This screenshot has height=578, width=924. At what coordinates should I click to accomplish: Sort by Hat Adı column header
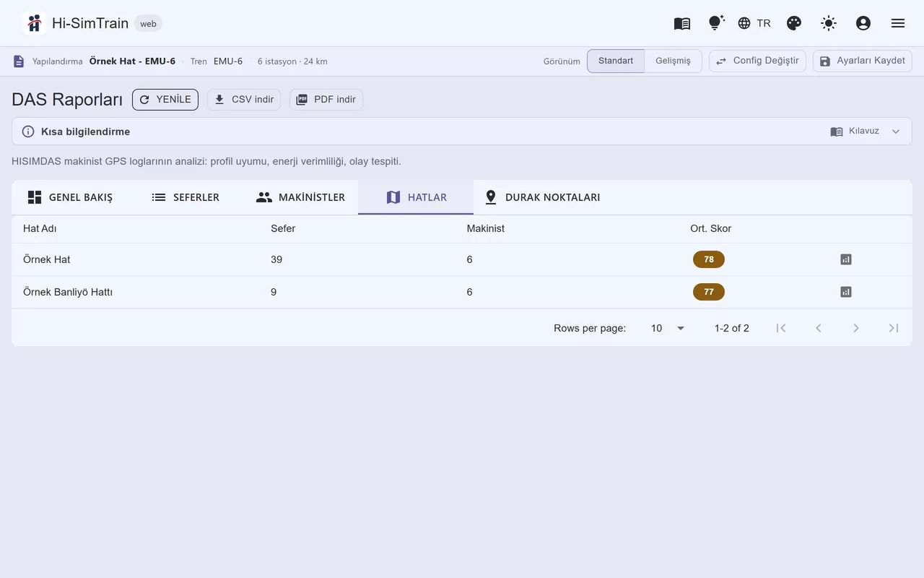40,228
